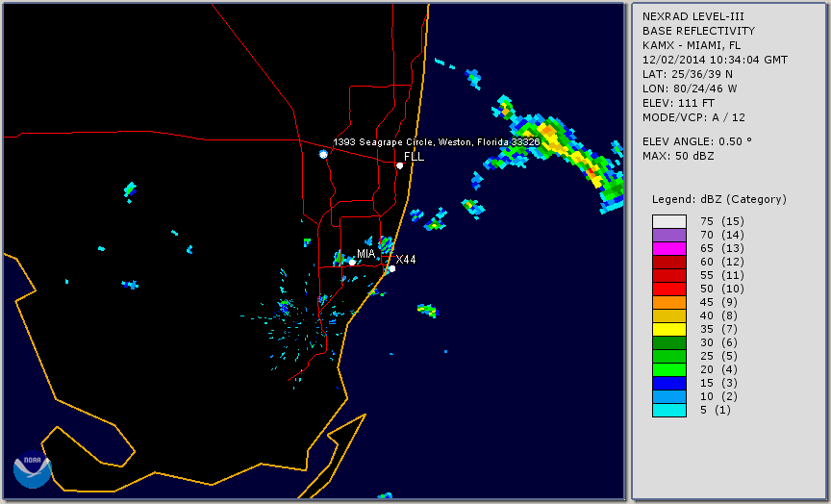Click the ELEV: 111 FT text
The width and height of the screenshot is (831, 504).
(x=678, y=103)
